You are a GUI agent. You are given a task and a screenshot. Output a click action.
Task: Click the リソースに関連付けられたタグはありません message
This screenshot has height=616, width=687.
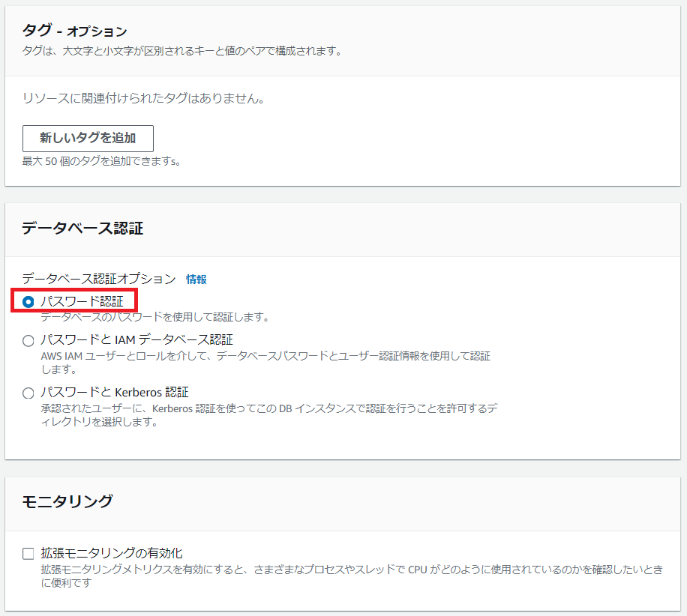(142, 98)
